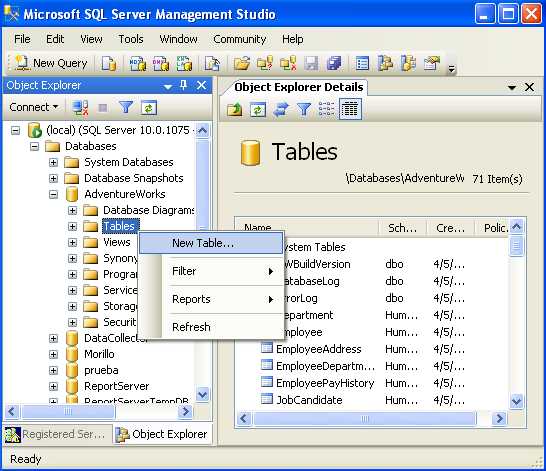
Task: Open the Connect dropdown
Action: click(33, 107)
